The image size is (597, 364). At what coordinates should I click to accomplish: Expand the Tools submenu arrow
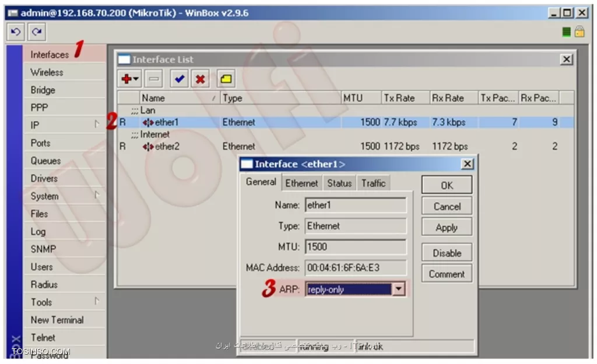tap(97, 301)
